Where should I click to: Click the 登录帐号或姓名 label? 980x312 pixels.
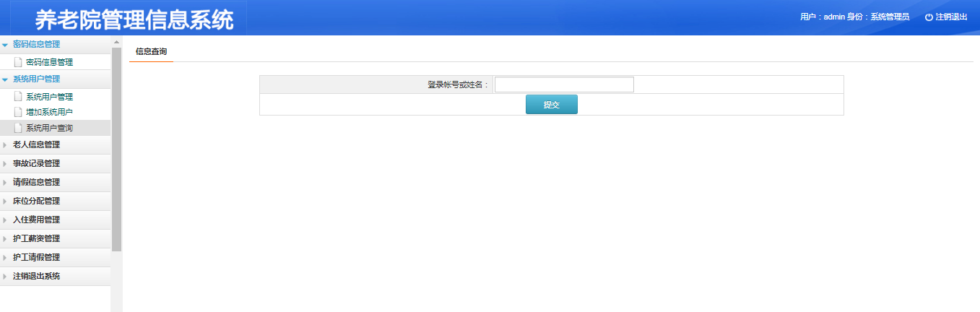point(458,85)
